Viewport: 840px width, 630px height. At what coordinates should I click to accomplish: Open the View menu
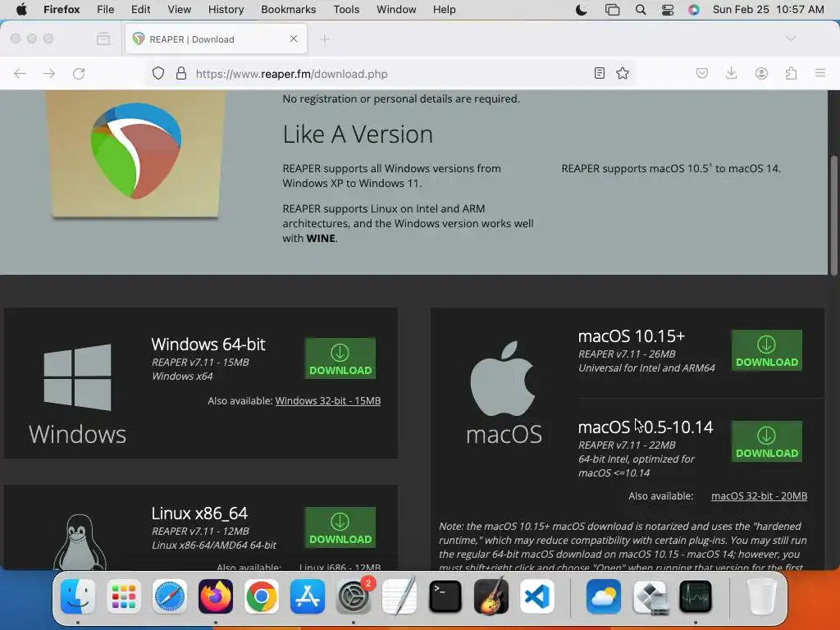pos(179,9)
